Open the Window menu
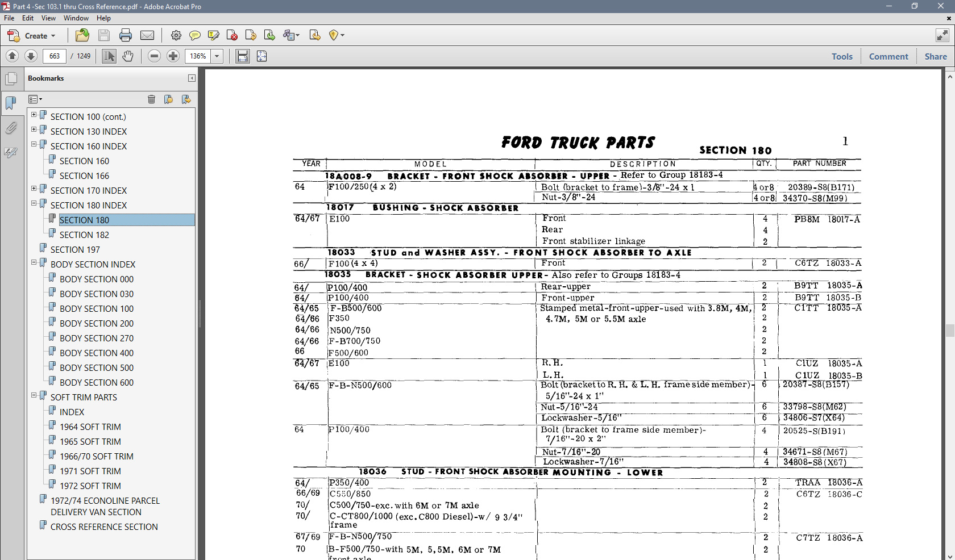This screenshot has width=955, height=560. [x=76, y=18]
